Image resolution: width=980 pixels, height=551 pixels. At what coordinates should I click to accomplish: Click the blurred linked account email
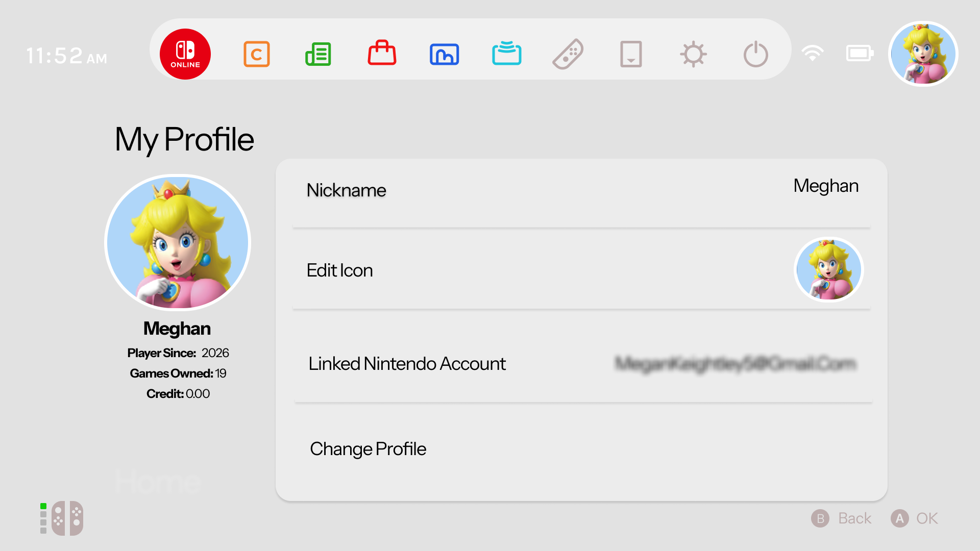coord(736,363)
